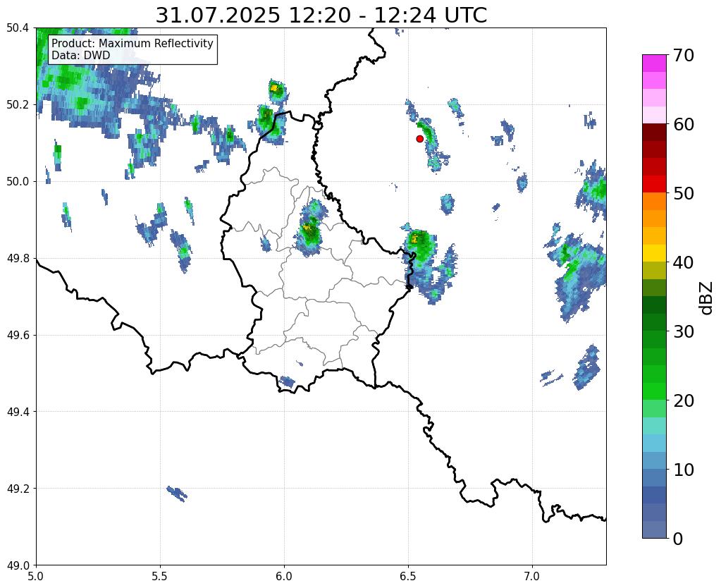The image size is (721, 588).
Task: Click the latitude axis label 49.6
Action: (x=18, y=336)
